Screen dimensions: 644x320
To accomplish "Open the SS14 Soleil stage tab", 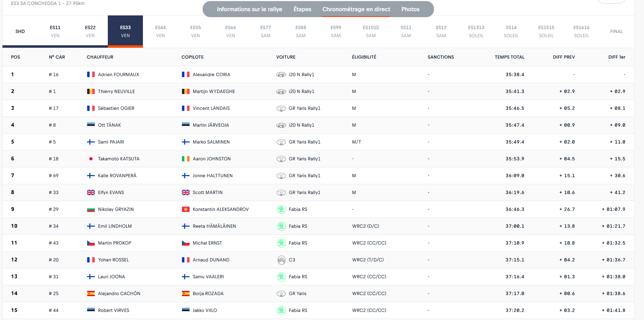I will [x=511, y=31].
